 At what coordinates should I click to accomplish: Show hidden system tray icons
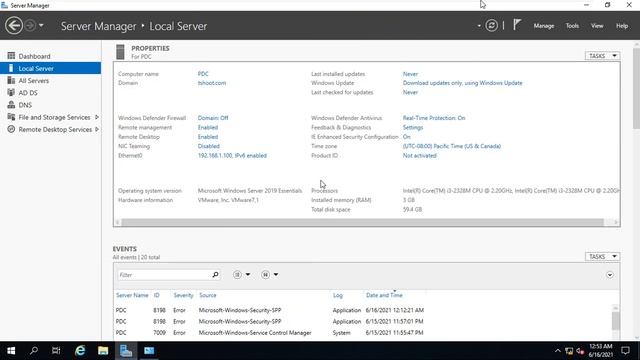click(x=557, y=351)
